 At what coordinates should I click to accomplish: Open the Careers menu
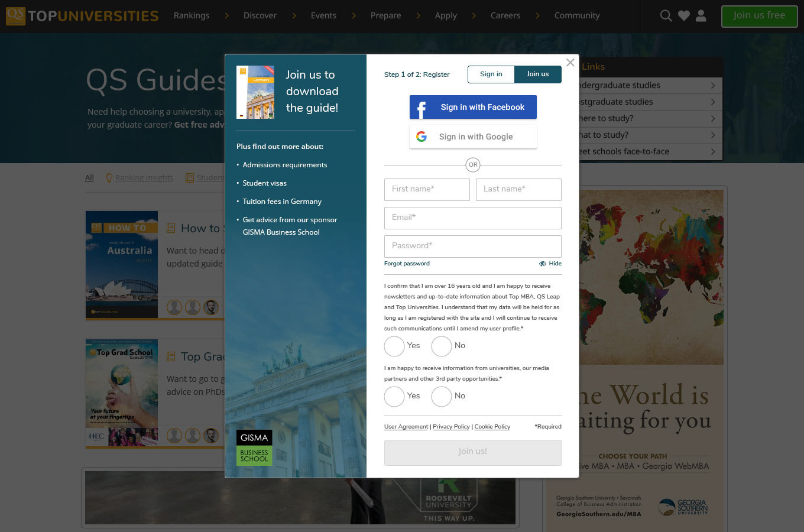pos(505,16)
